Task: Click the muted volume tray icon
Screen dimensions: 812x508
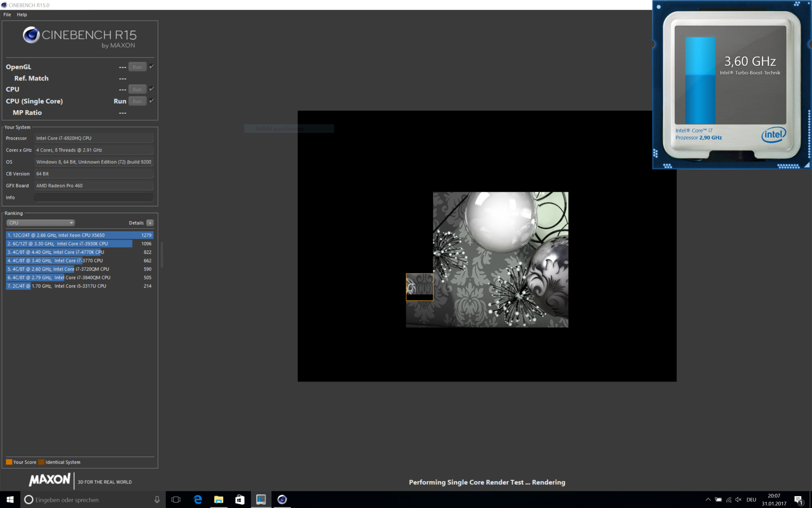Action: pos(738,500)
